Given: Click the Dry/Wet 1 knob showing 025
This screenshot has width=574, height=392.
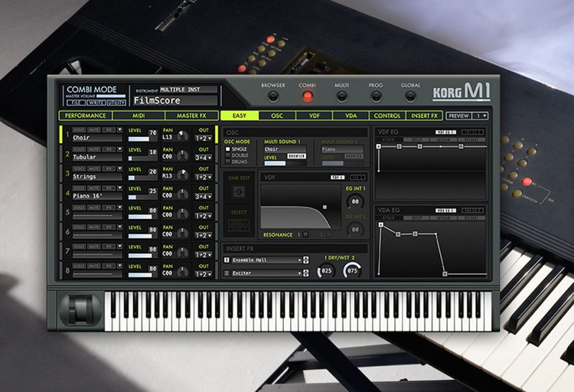Looking at the screenshot, I should click(x=326, y=271).
